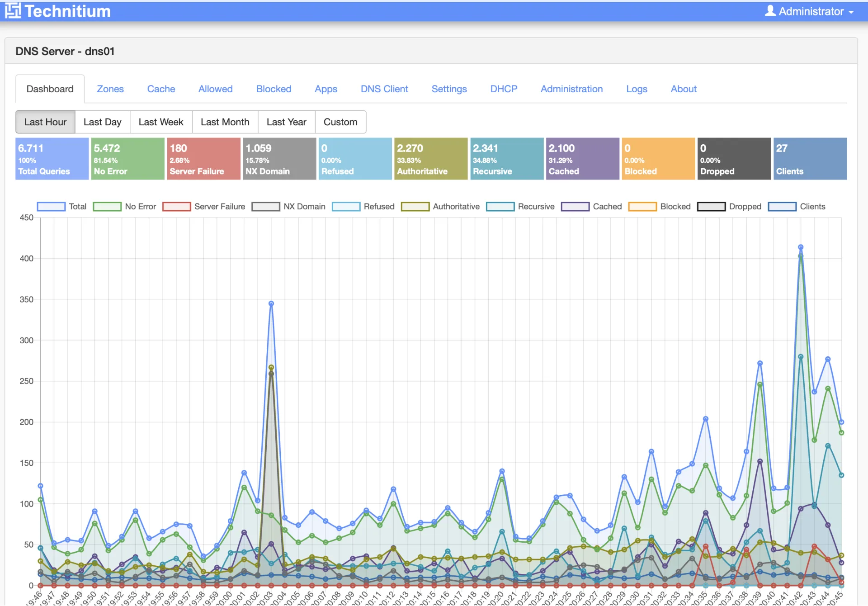Switch to the Zones tab
This screenshot has width=868, height=606.
tap(110, 89)
